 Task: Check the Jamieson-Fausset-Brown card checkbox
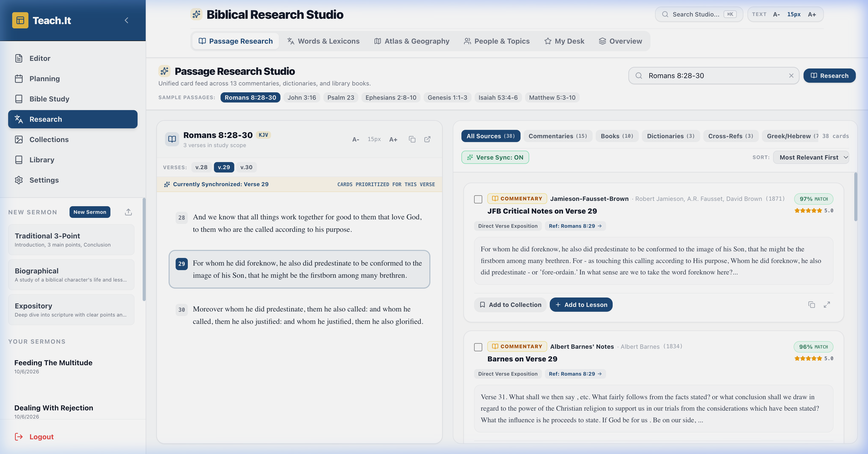click(x=478, y=199)
